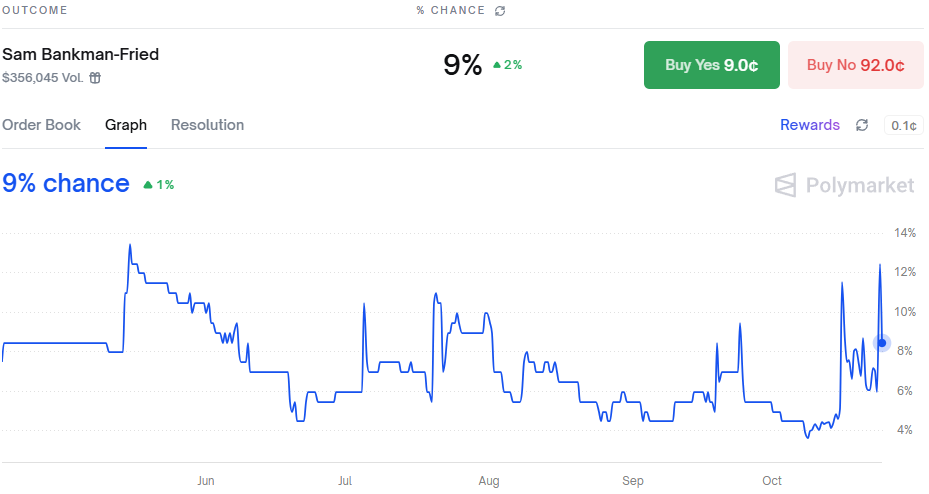The image size is (929, 494).
Task: Click the OUTCOME column header
Action: [34, 11]
